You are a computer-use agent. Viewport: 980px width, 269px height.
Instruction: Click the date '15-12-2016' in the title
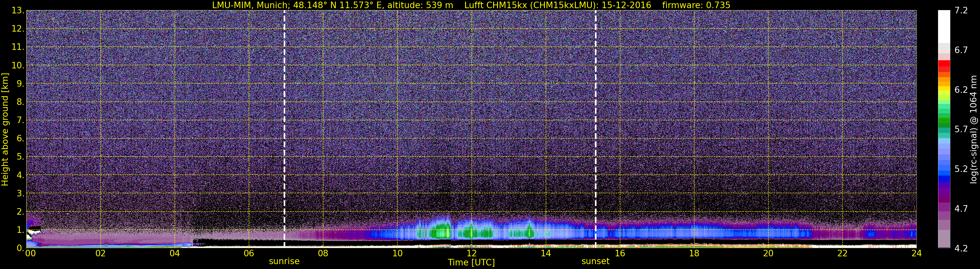tap(626, 5)
